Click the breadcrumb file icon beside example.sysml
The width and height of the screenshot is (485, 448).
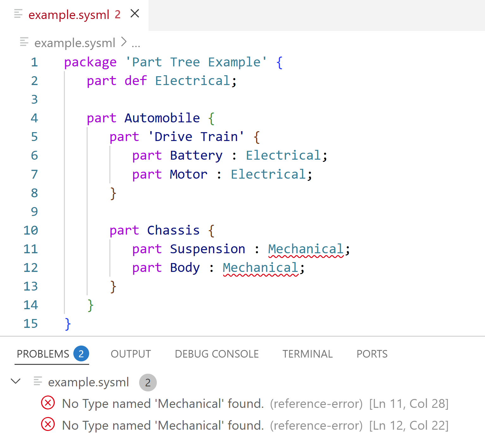click(x=24, y=42)
